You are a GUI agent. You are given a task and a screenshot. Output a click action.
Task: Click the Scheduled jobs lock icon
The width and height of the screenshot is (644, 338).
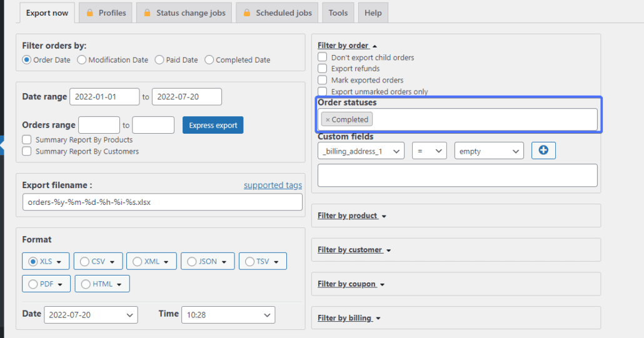(247, 12)
